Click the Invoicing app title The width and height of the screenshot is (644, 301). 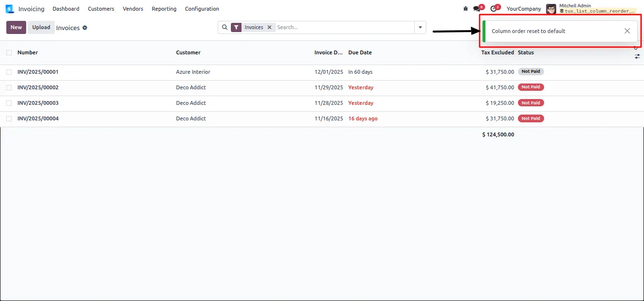31,9
